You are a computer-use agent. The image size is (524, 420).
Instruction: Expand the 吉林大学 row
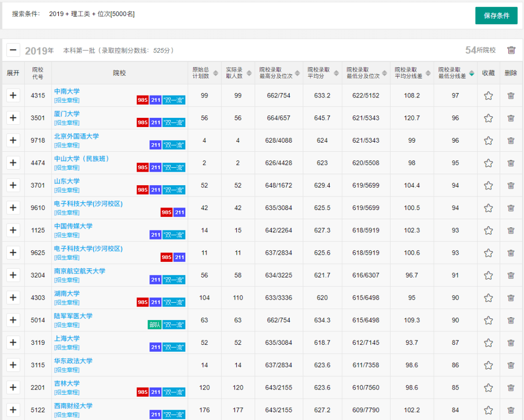point(13,387)
